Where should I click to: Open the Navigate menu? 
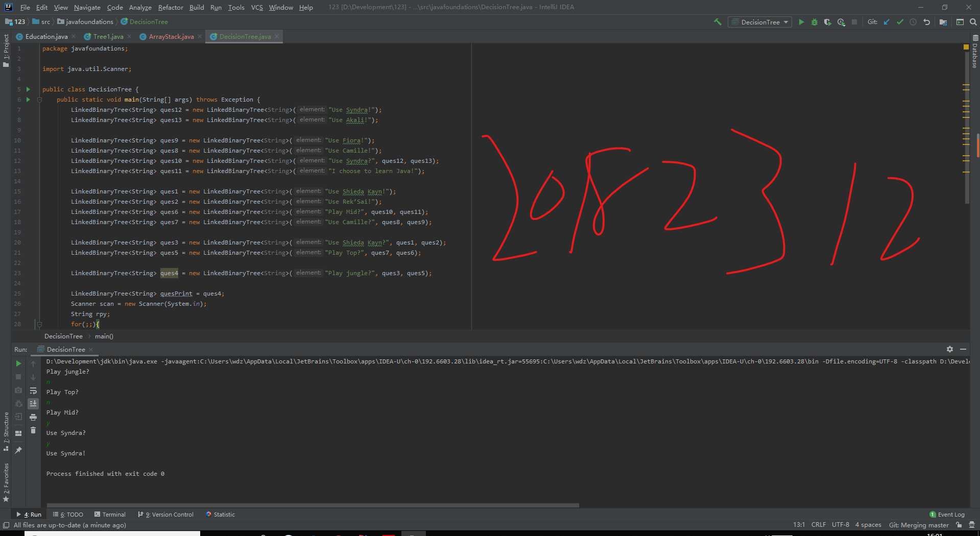(87, 7)
